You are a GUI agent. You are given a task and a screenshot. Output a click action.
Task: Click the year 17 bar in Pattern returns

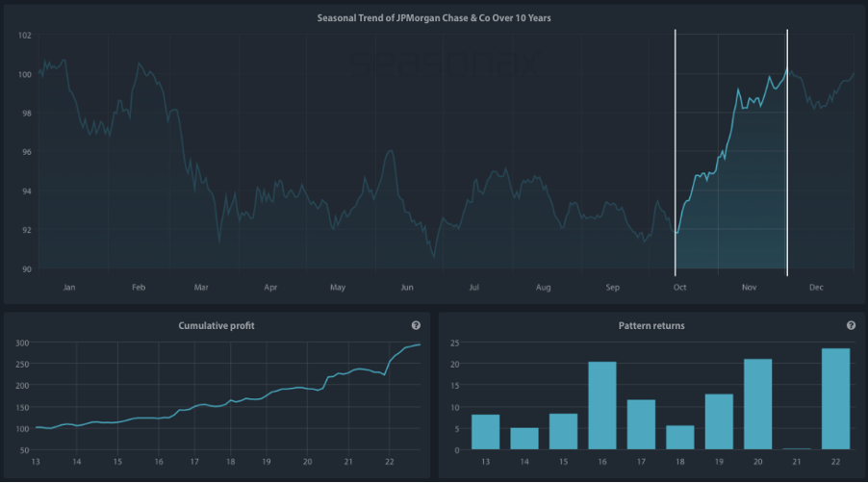pos(641,424)
